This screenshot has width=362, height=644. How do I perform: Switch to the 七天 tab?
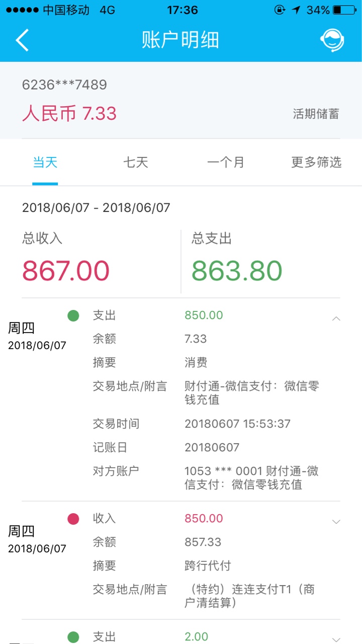point(136,162)
